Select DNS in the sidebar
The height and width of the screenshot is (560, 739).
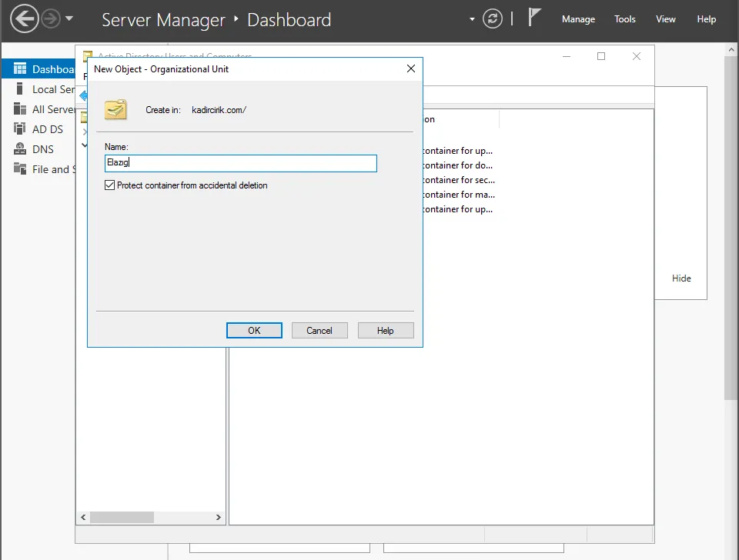(38, 149)
